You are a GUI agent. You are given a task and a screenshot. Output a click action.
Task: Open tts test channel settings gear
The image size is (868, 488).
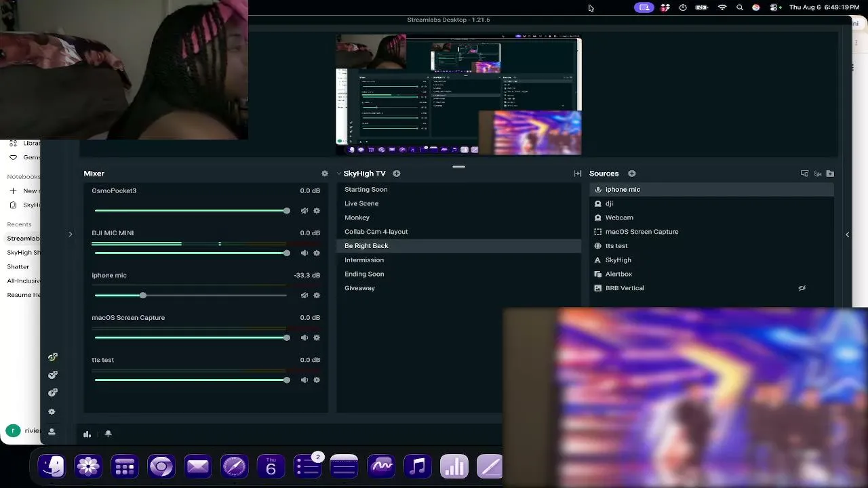point(317,380)
